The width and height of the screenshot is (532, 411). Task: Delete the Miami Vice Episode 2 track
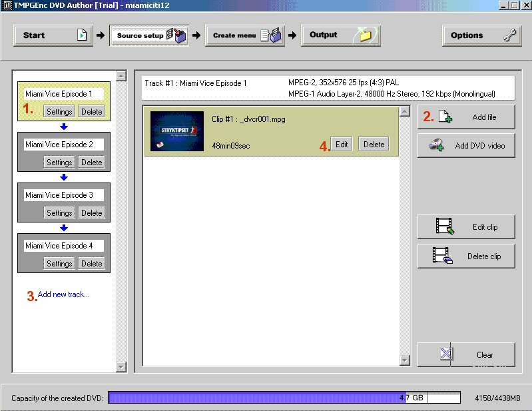click(x=92, y=163)
